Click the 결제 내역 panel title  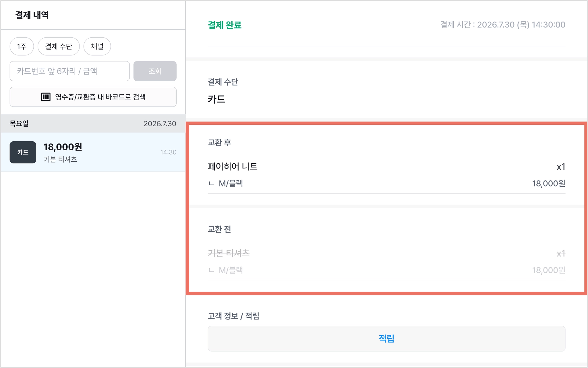[32, 15]
